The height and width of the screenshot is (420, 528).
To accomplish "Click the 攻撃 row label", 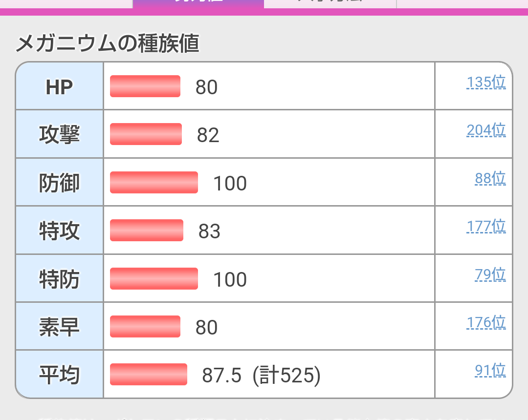I will [x=59, y=134].
